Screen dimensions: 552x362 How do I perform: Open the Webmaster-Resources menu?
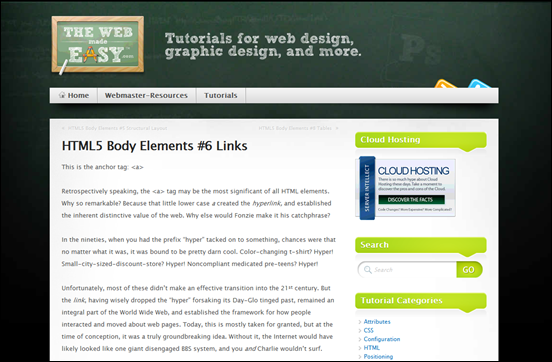146,95
